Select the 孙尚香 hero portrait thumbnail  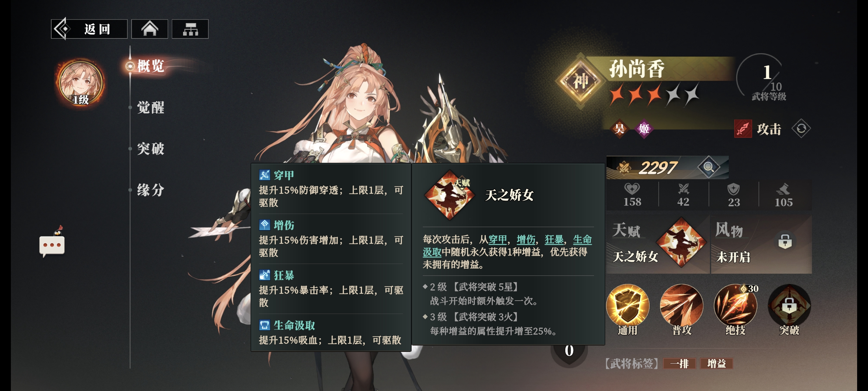[81, 83]
